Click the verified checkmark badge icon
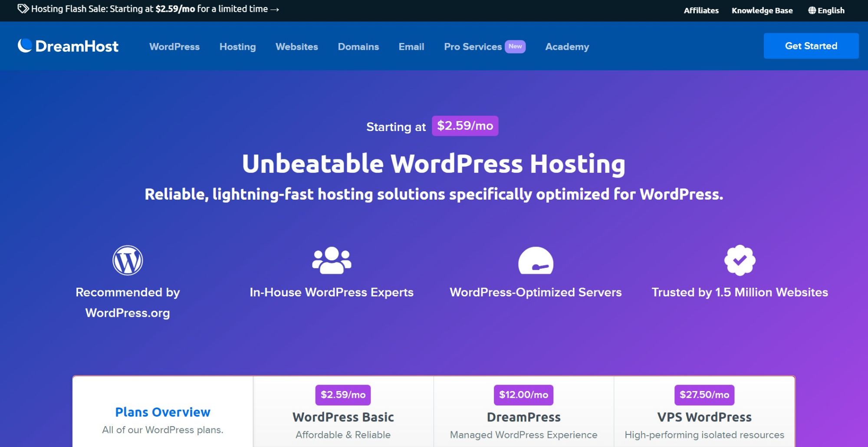This screenshot has height=447, width=868. click(x=740, y=260)
